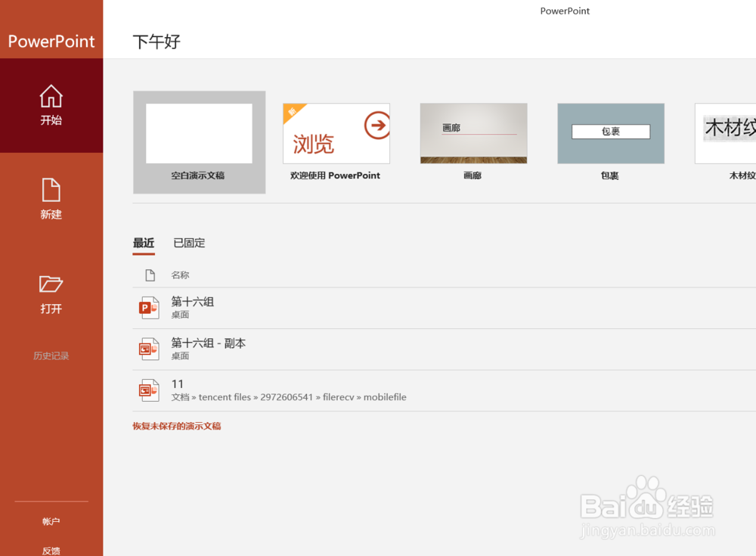Click the 画廊 caption below its thumbnail
Image resolution: width=756 pixels, height=556 pixels.
472,175
